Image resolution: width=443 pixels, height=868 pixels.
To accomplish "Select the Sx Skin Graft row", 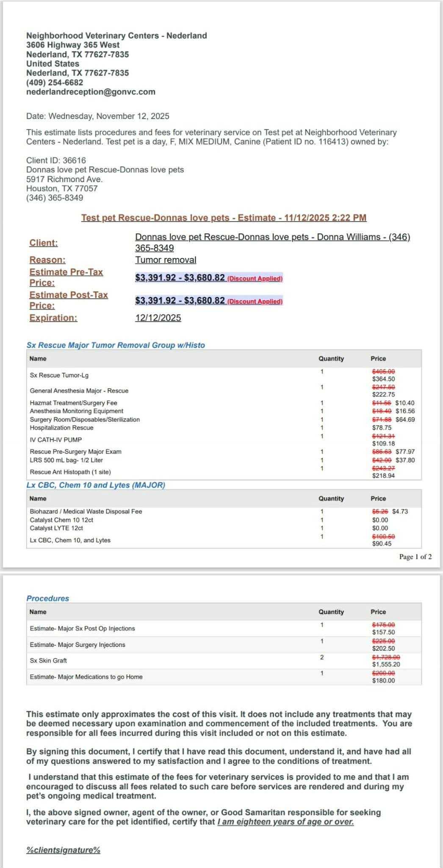I will point(48,661).
